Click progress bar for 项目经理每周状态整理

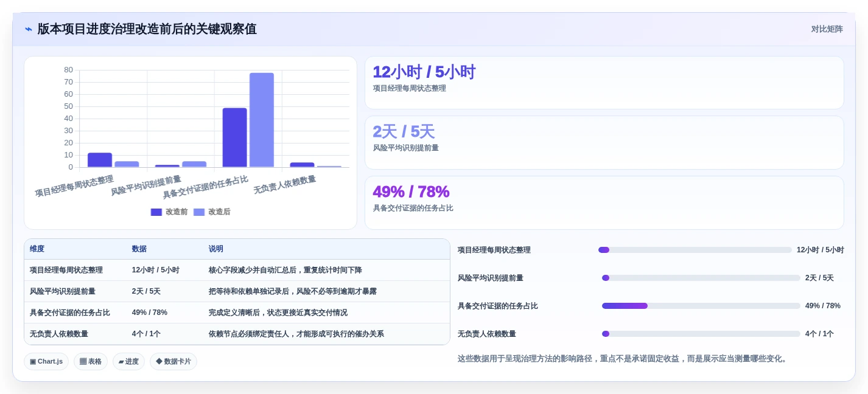(695, 250)
